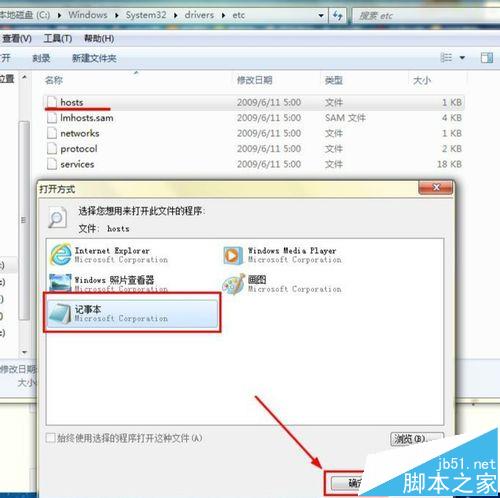Expand the arrow after Windows in path
This screenshot has width=500, height=498.
click(117, 15)
